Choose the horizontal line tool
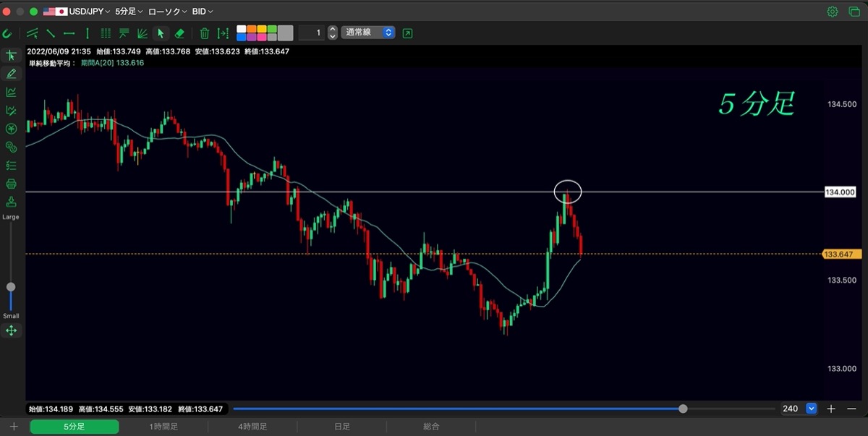868x436 pixels. coord(69,33)
